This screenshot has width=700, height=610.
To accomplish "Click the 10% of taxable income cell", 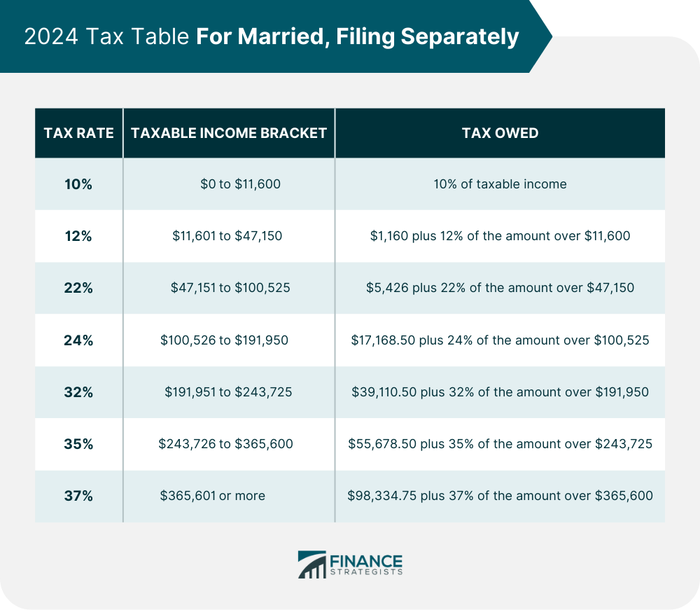I will [x=500, y=185].
